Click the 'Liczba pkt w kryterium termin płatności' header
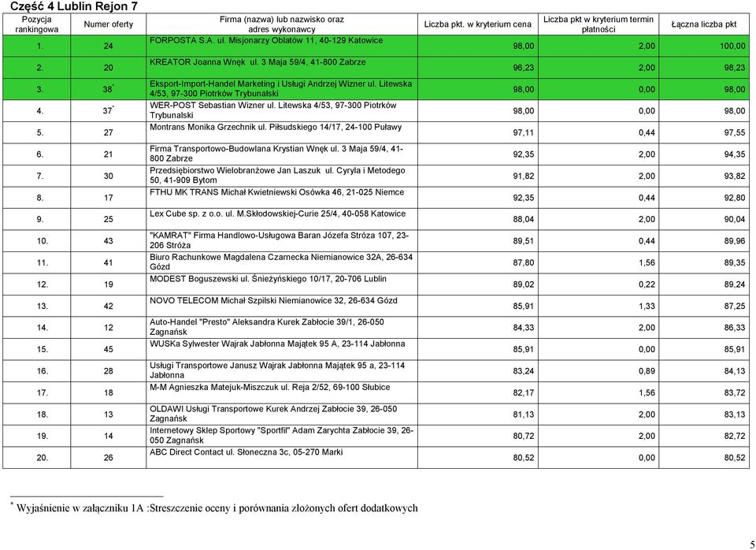The width and height of the screenshot is (756, 550). (x=598, y=24)
